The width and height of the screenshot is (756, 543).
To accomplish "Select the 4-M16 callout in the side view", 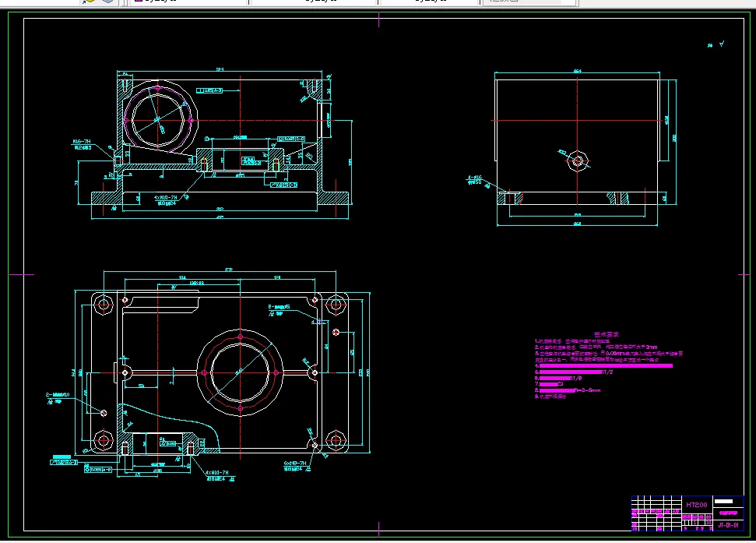I will pyautogui.click(x=474, y=178).
